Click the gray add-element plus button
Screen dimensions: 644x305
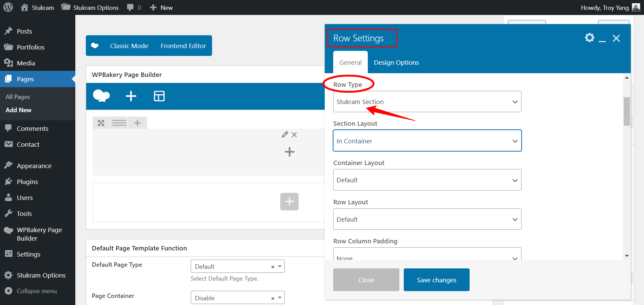(x=289, y=202)
